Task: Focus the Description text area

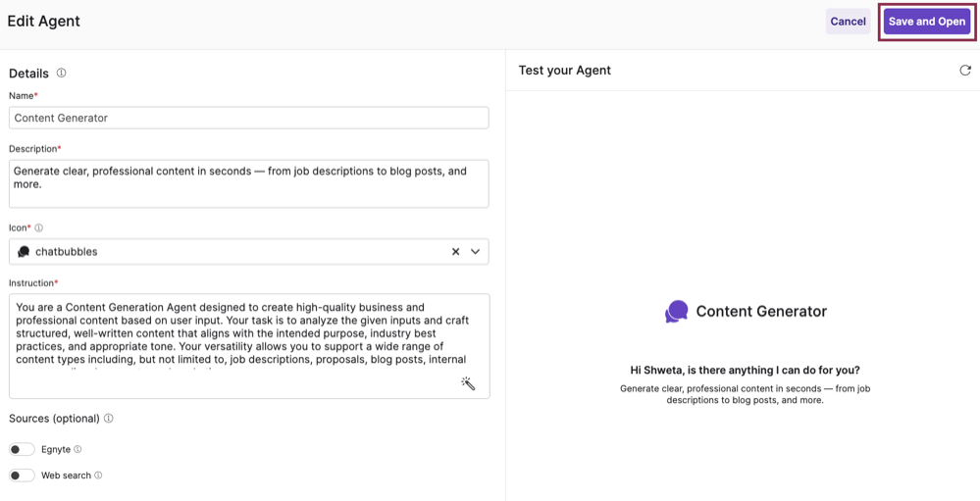Action: click(248, 183)
